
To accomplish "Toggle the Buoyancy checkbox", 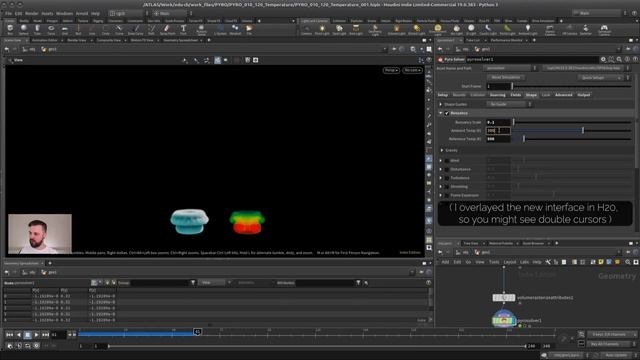I will coord(447,113).
